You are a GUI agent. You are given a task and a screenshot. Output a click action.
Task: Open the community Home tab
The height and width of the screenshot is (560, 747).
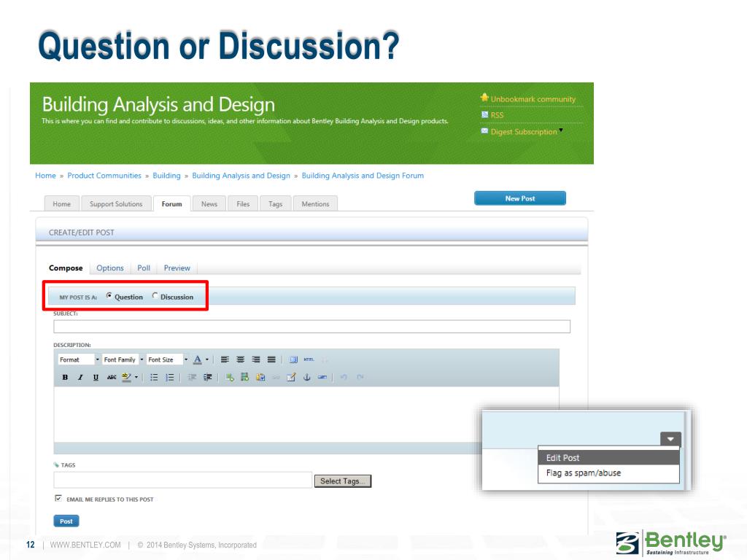62,203
